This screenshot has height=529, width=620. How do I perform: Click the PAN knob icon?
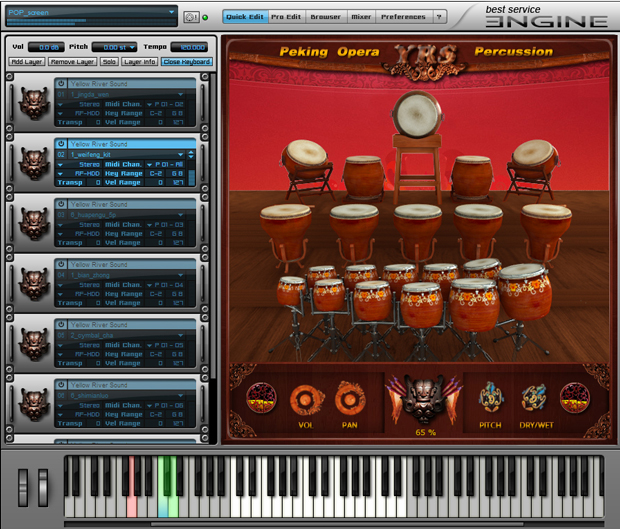350,399
